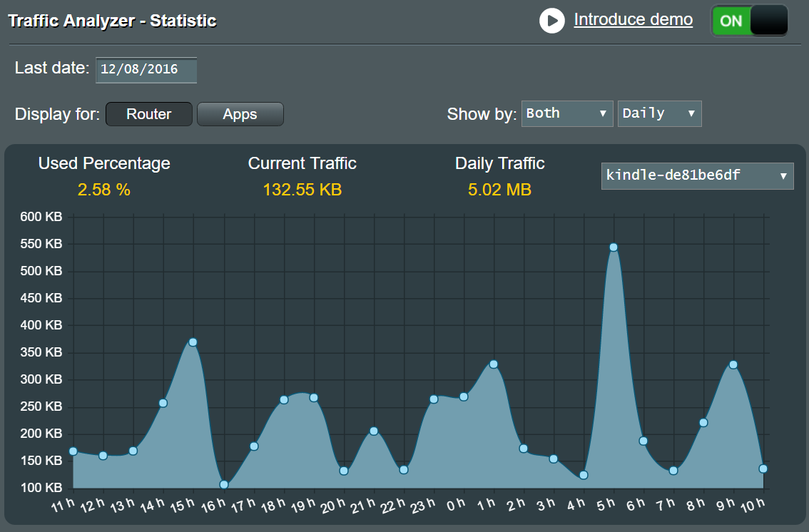
Task: Open the Both direction dropdown
Action: point(567,113)
